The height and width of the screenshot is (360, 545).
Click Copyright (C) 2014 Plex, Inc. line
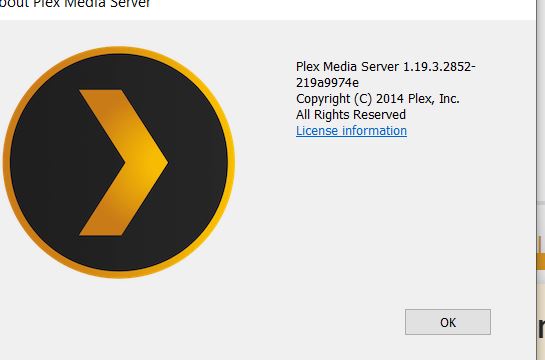377,99
